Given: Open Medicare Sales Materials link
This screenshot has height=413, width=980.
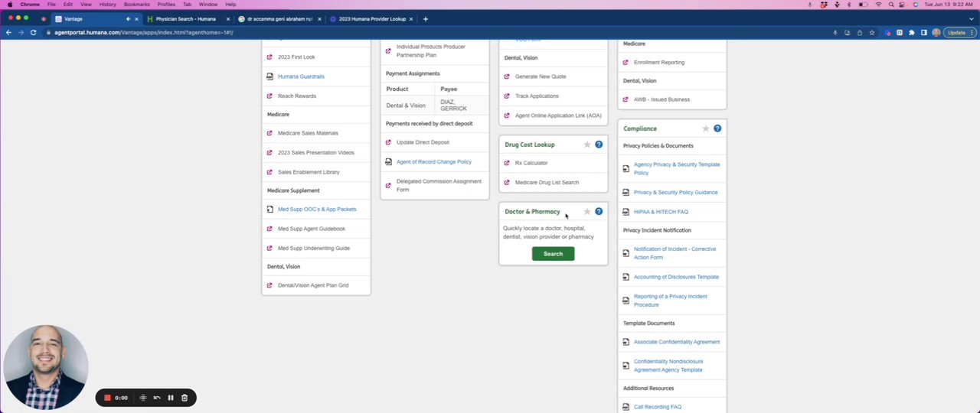Looking at the screenshot, I should (x=308, y=133).
